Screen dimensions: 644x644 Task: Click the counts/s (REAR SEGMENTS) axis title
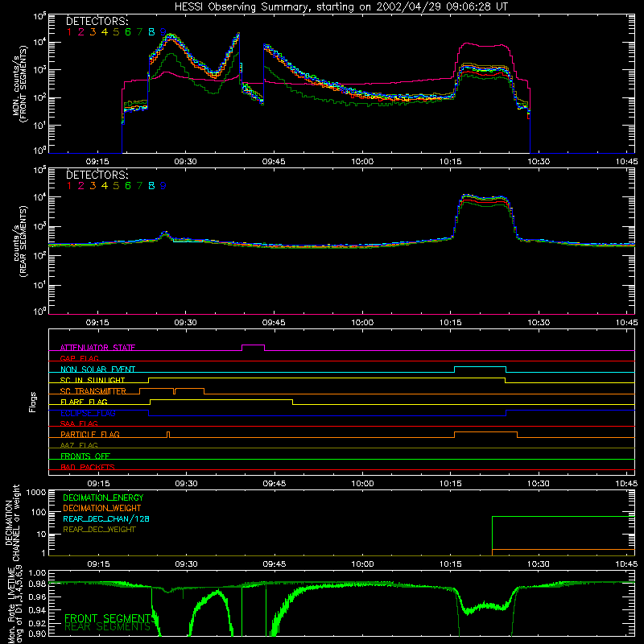(19, 242)
